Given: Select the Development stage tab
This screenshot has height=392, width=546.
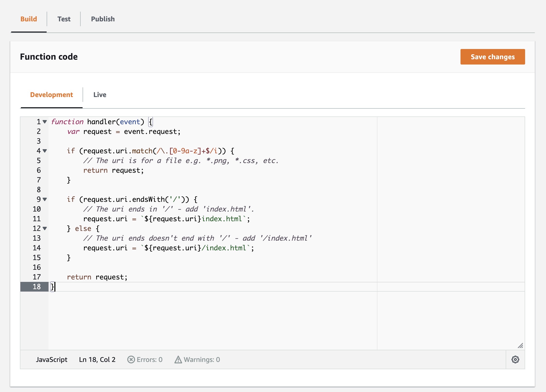Looking at the screenshot, I should (51, 95).
